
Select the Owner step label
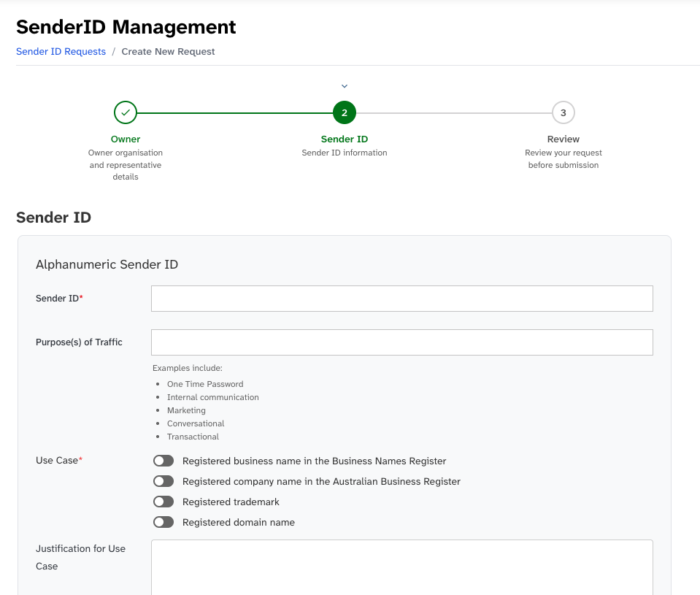pyautogui.click(x=125, y=139)
